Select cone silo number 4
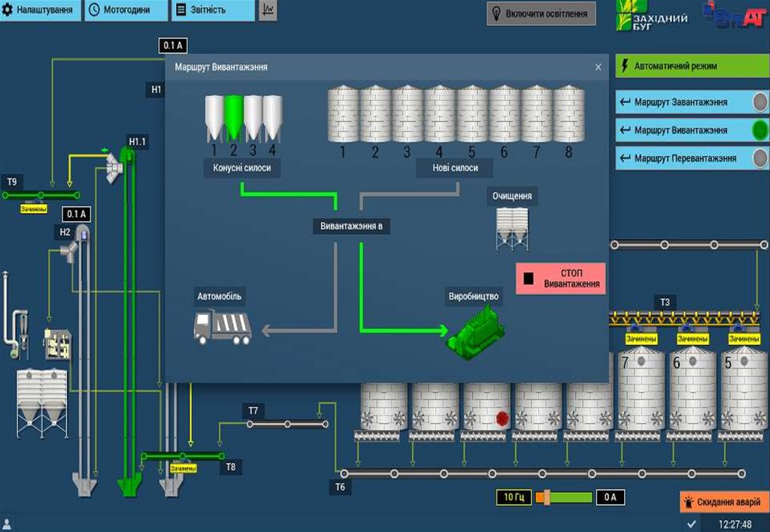The width and height of the screenshot is (770, 532). coord(272,119)
